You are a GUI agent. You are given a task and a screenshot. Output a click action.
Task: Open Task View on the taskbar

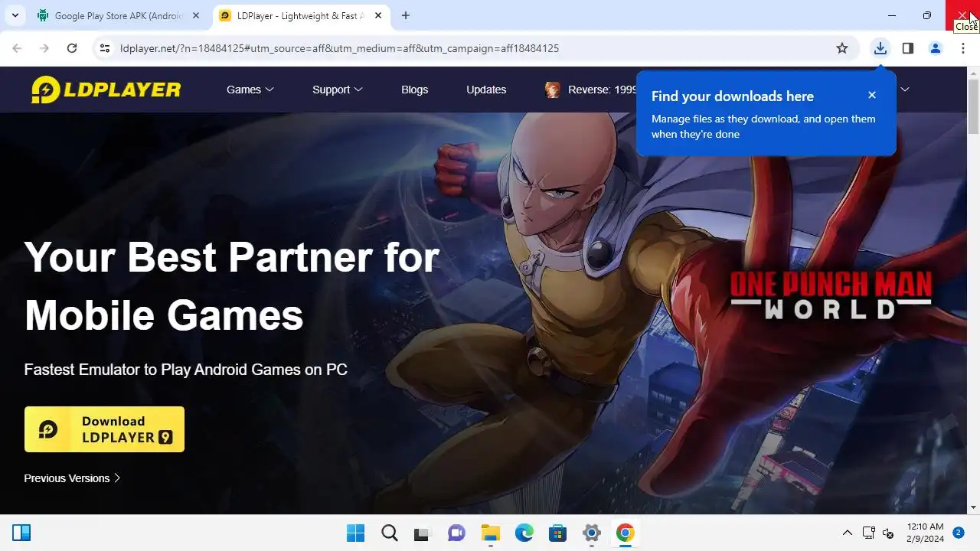[x=423, y=533]
